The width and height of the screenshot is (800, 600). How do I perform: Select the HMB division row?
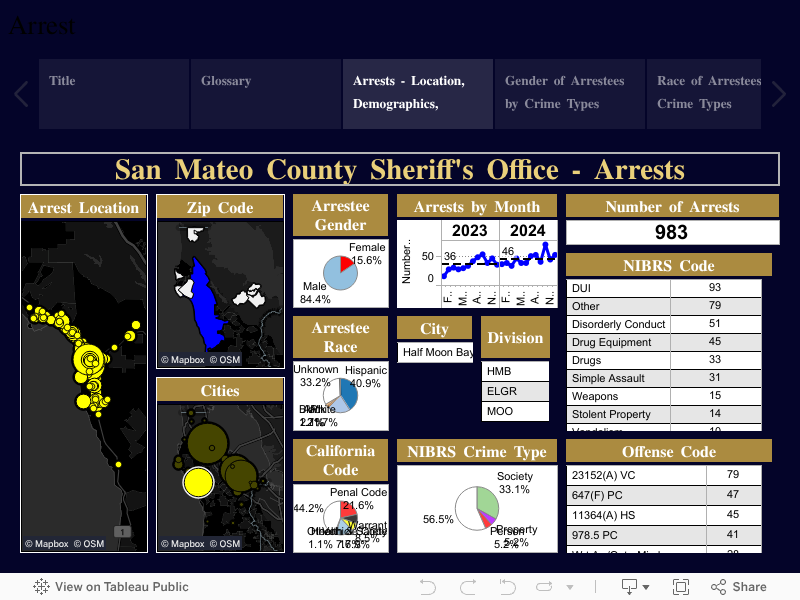[x=515, y=371]
